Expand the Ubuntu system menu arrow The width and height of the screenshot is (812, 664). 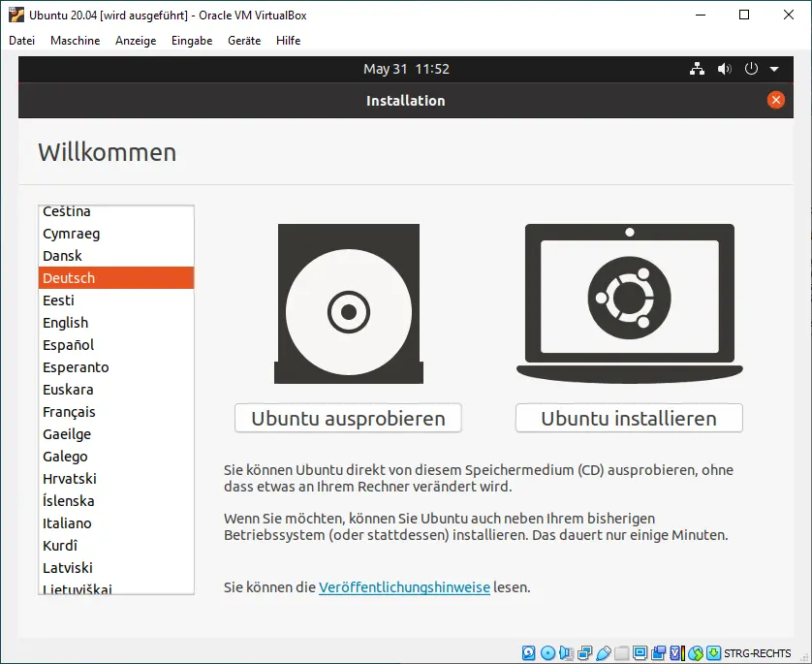coord(774,70)
